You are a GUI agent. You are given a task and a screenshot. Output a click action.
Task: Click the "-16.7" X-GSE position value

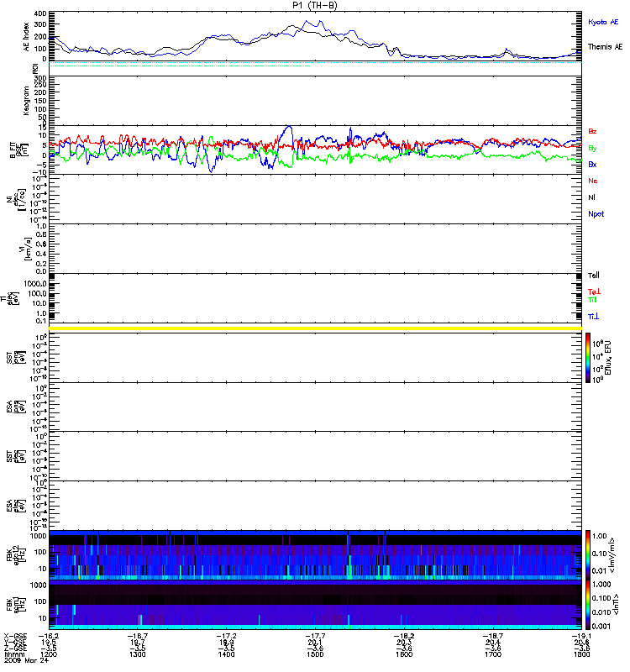138,636
